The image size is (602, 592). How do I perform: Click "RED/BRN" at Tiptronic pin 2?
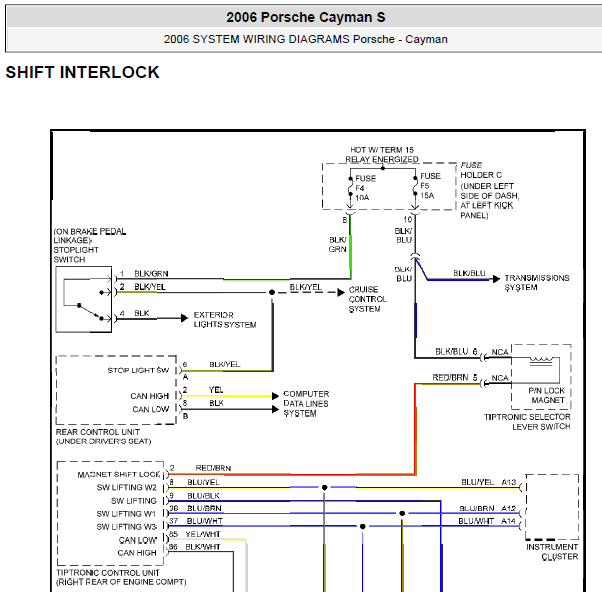(x=213, y=468)
